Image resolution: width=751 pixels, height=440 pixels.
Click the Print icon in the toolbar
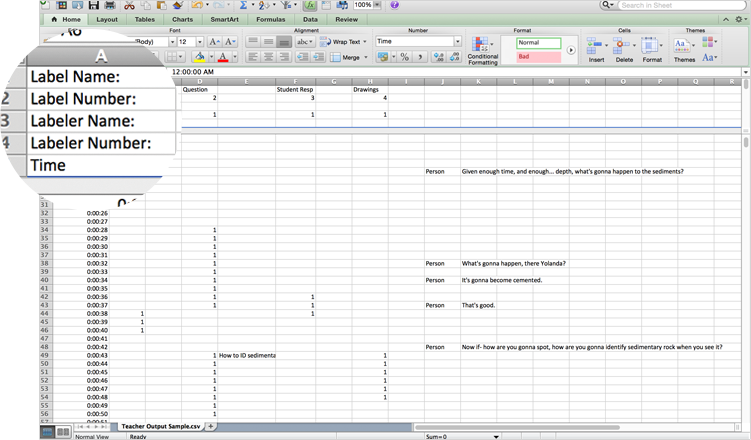[x=110, y=6]
